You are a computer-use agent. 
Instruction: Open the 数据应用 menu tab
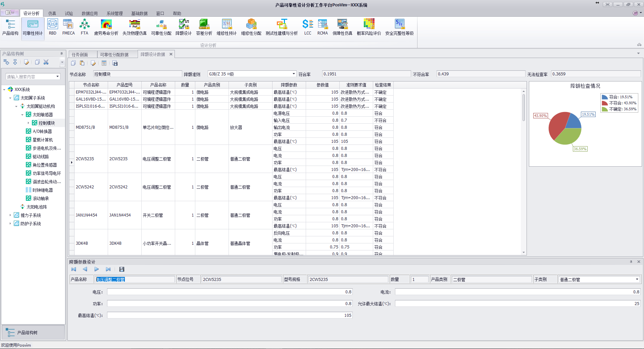[x=90, y=13]
